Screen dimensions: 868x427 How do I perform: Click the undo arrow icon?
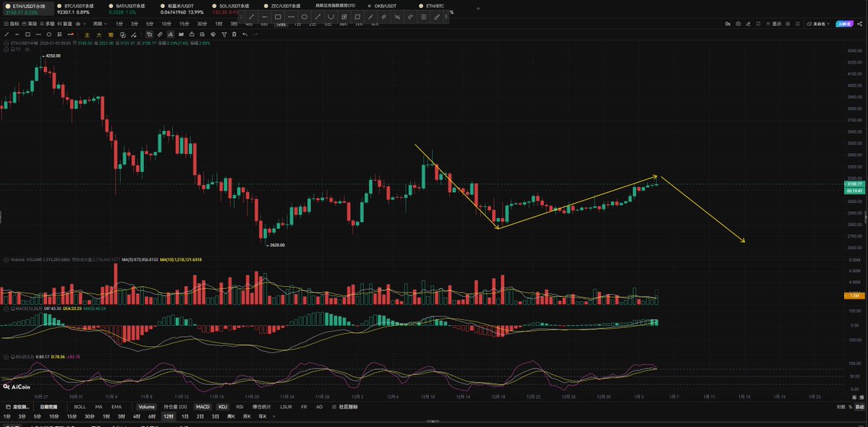pyautogui.click(x=245, y=35)
